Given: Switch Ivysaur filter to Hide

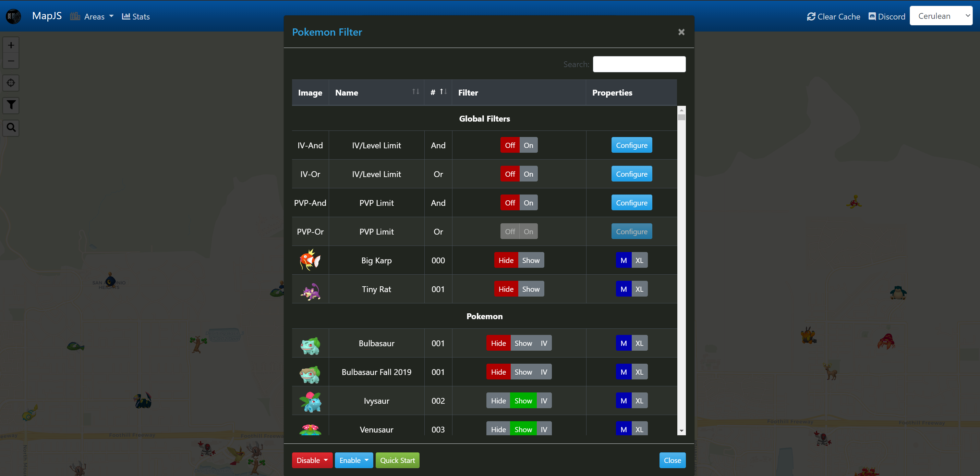Looking at the screenshot, I should click(498, 401).
